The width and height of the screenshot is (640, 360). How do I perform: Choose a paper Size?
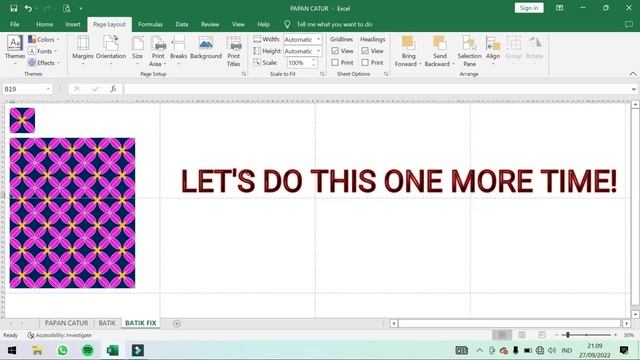138,51
